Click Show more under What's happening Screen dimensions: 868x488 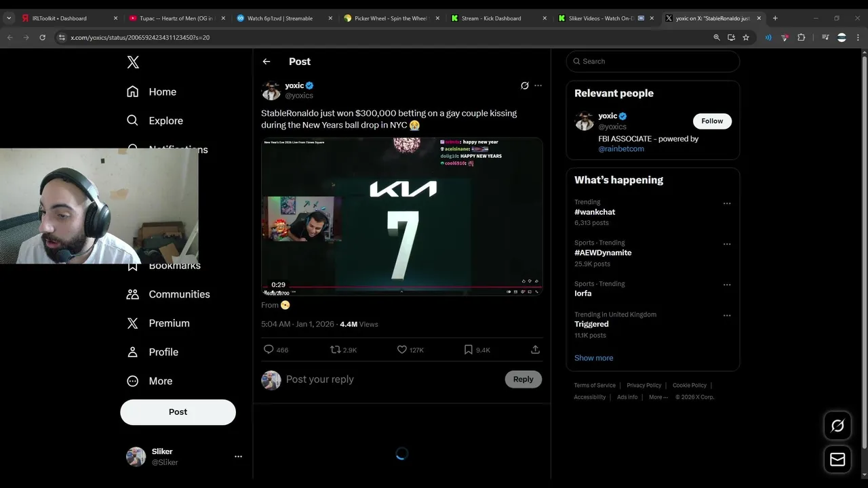pyautogui.click(x=593, y=358)
